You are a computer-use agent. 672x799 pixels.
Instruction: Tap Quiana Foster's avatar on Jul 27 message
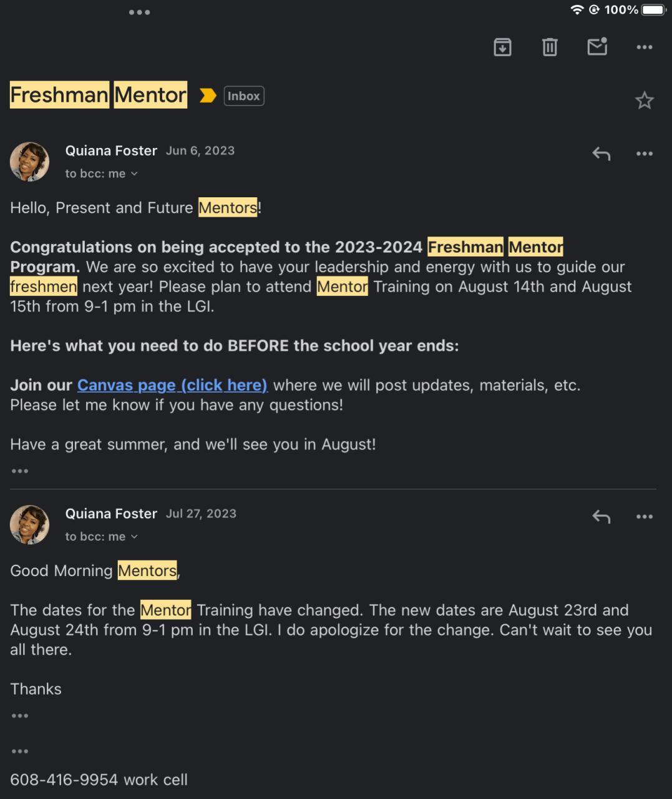(x=29, y=525)
